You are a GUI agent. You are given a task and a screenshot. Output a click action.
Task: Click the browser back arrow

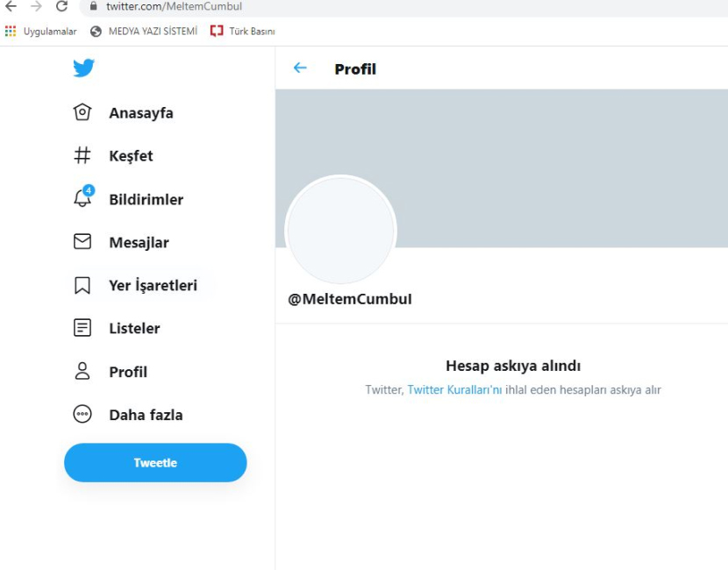click(11, 7)
